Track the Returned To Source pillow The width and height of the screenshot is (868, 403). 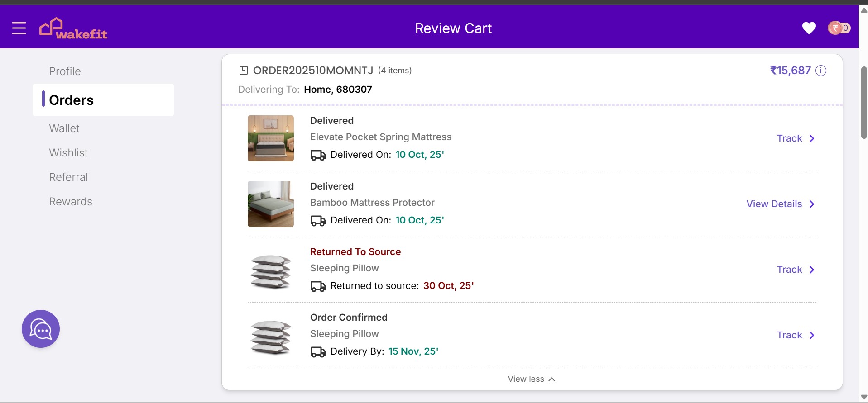coord(790,270)
